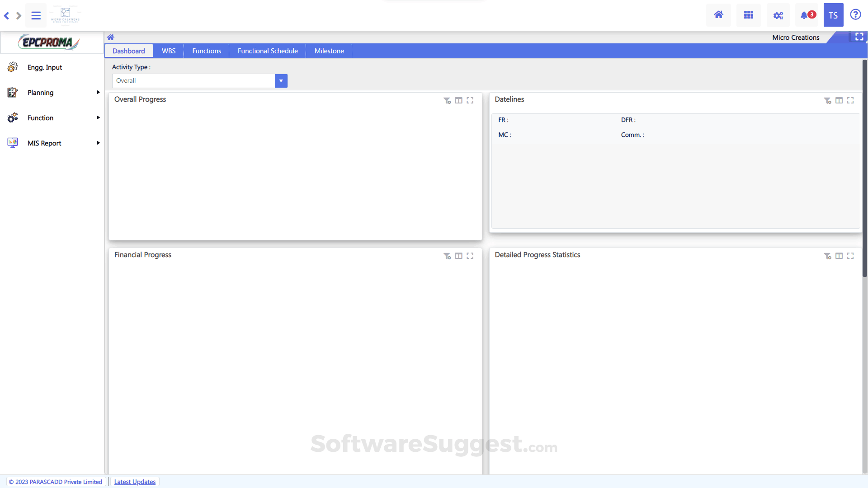Click the help question mark icon
The height and width of the screenshot is (488, 868).
[x=855, y=15]
